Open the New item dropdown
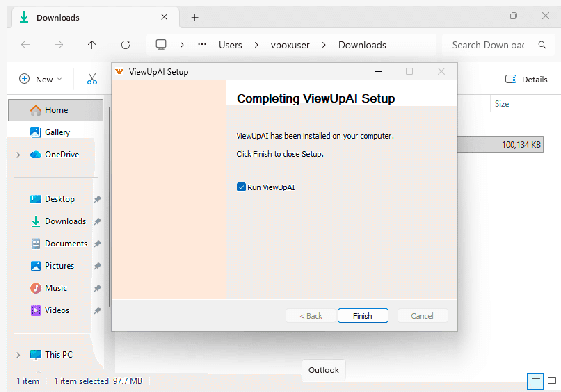This screenshot has width=561, height=392. [x=41, y=79]
